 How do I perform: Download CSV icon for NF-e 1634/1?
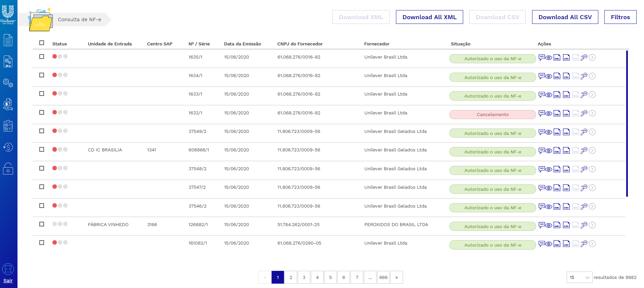click(x=566, y=76)
